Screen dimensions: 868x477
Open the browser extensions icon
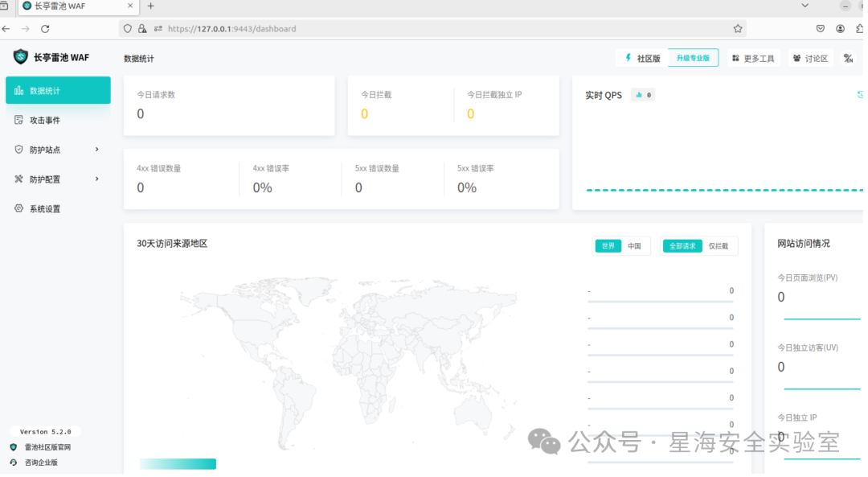pos(860,29)
